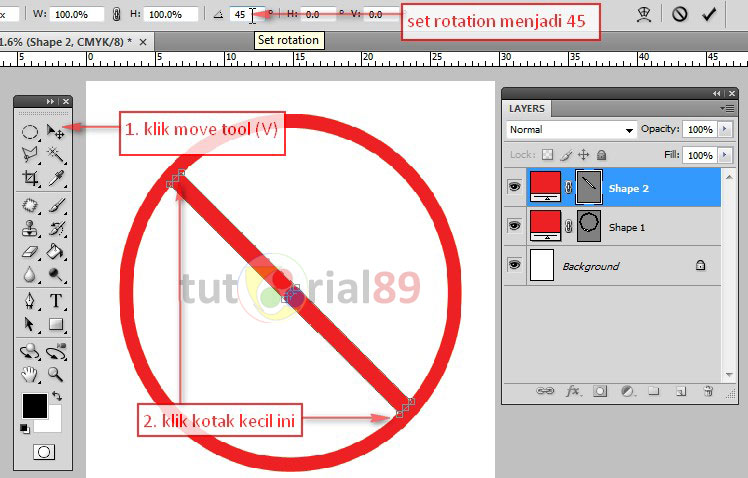The width and height of the screenshot is (748, 478).
Task: Close the Shape 2 document tab
Action: pos(143,42)
